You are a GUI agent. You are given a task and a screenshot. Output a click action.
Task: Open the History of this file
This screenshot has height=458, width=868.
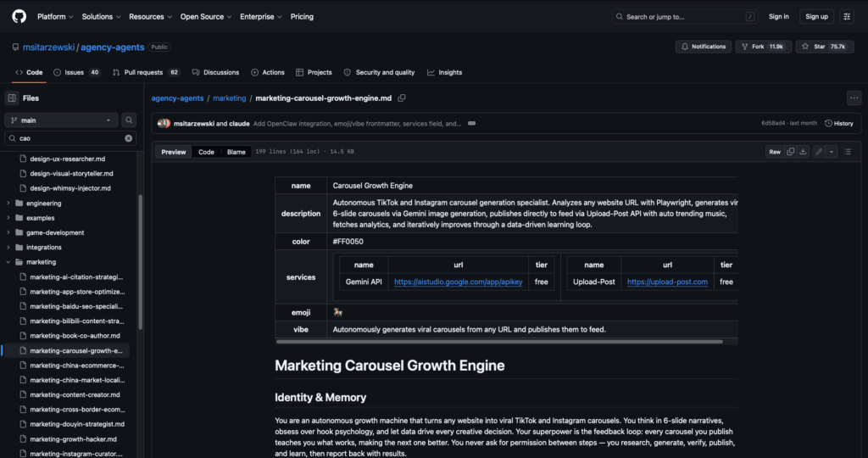click(838, 123)
